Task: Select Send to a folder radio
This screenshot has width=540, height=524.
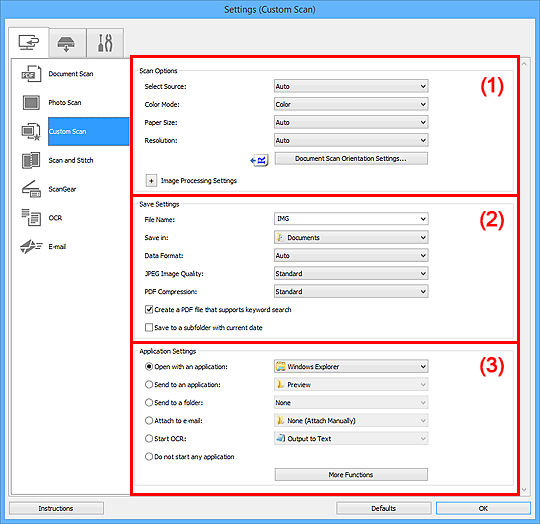Action: pyautogui.click(x=149, y=402)
